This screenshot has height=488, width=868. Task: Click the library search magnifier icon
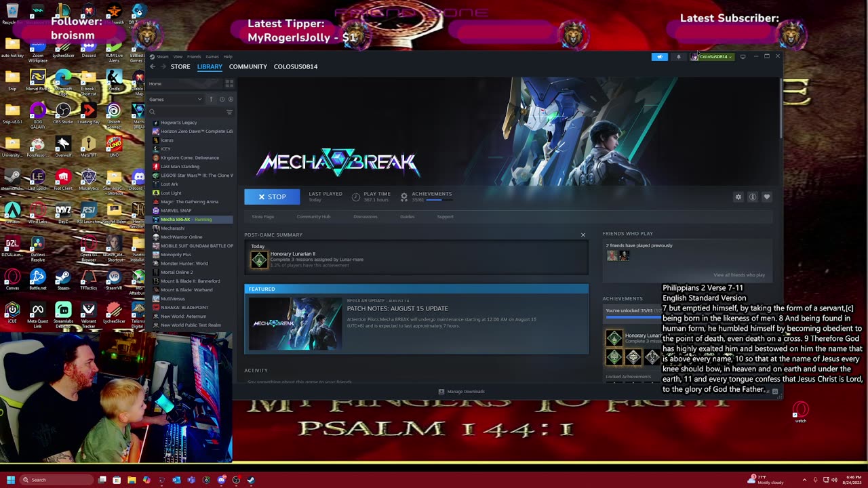click(153, 112)
